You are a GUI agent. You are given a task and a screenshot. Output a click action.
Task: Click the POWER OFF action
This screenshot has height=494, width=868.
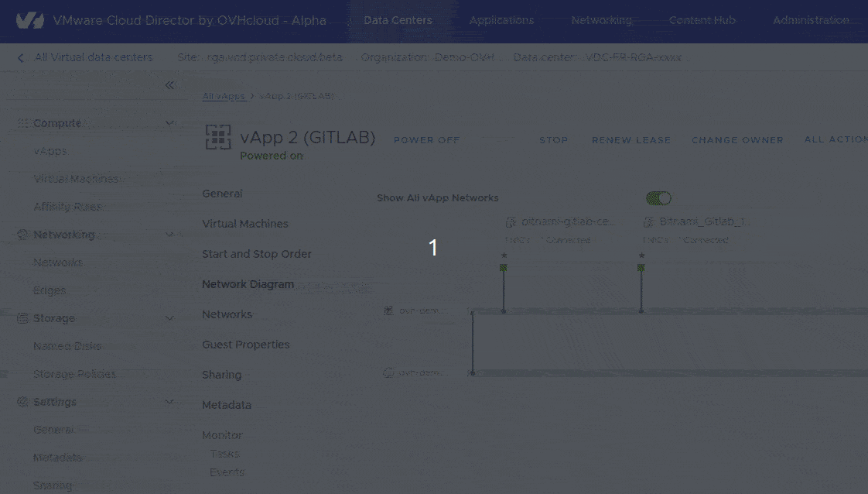click(426, 140)
